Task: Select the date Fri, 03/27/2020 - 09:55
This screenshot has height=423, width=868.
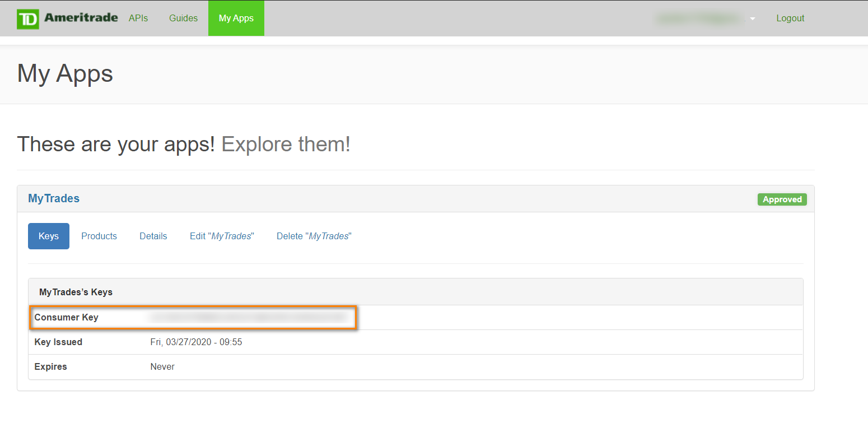Action: [196, 342]
